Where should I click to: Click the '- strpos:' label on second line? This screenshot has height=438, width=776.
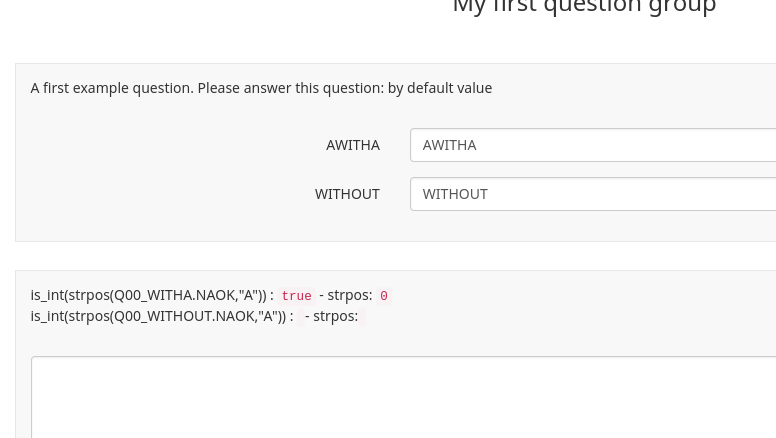[x=331, y=316]
